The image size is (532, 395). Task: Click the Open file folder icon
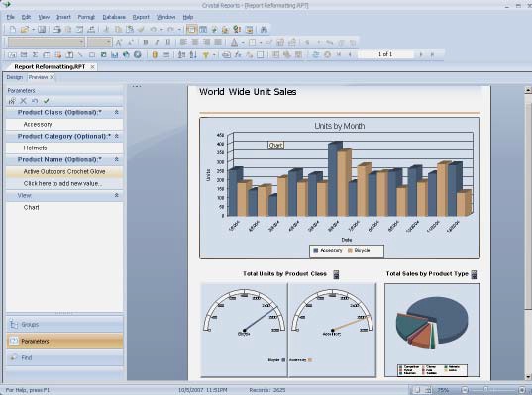(x=24, y=30)
